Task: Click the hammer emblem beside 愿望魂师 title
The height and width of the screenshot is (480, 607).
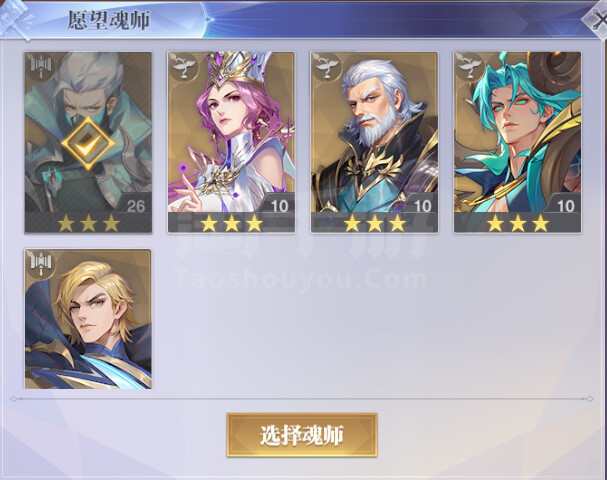Action: [x=15, y=19]
